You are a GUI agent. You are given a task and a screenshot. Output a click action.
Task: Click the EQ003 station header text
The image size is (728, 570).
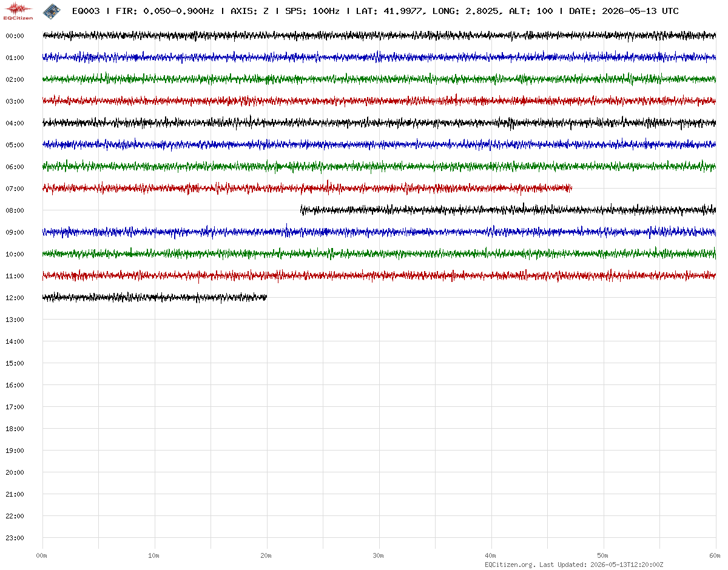click(x=86, y=11)
